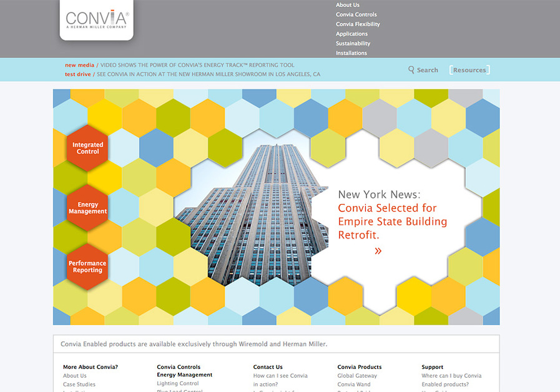The width and height of the screenshot is (560, 392).
Task: Open the Resources bracketed link
Action: [469, 70]
